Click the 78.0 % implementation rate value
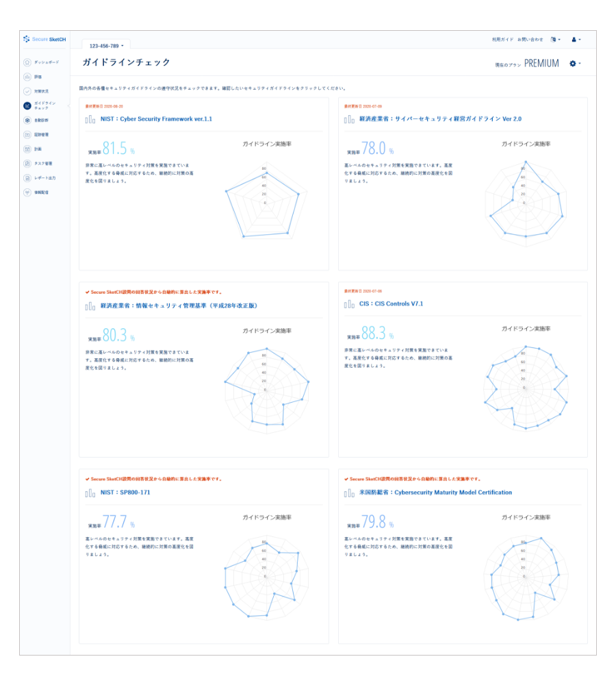616x685 pixels. (378, 149)
